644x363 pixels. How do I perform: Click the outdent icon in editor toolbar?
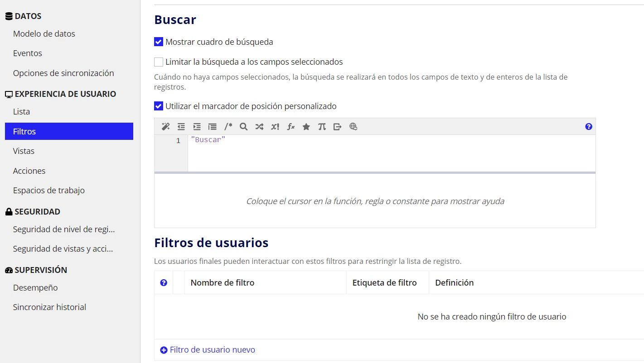[181, 127]
